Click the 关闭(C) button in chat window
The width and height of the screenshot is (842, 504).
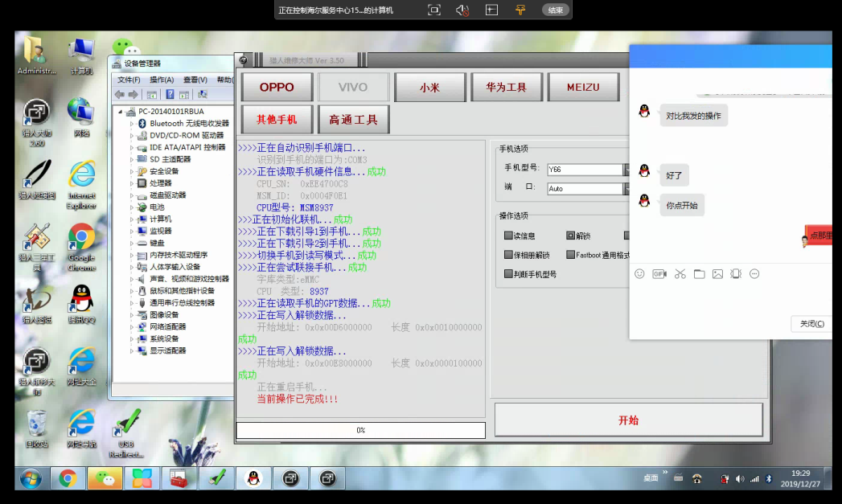pos(811,324)
